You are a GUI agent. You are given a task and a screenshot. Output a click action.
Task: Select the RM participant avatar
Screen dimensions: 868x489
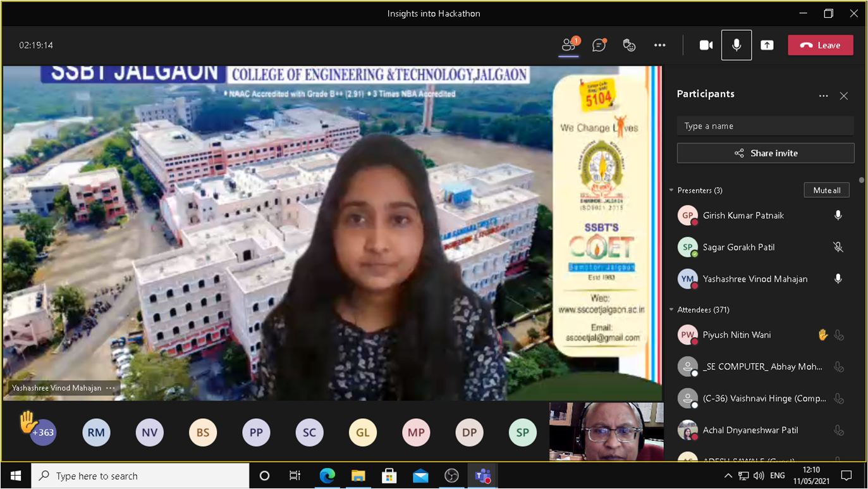coord(96,433)
